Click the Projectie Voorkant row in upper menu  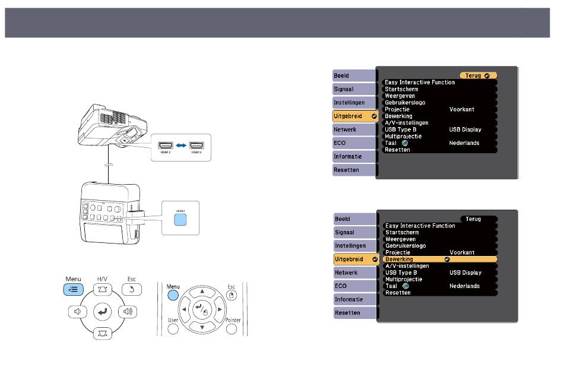click(439, 109)
